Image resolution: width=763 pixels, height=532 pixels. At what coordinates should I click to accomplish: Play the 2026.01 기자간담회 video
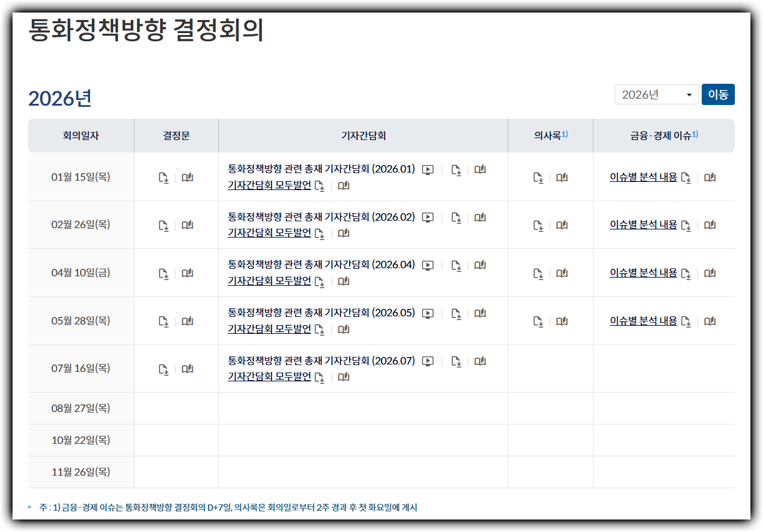pos(428,169)
